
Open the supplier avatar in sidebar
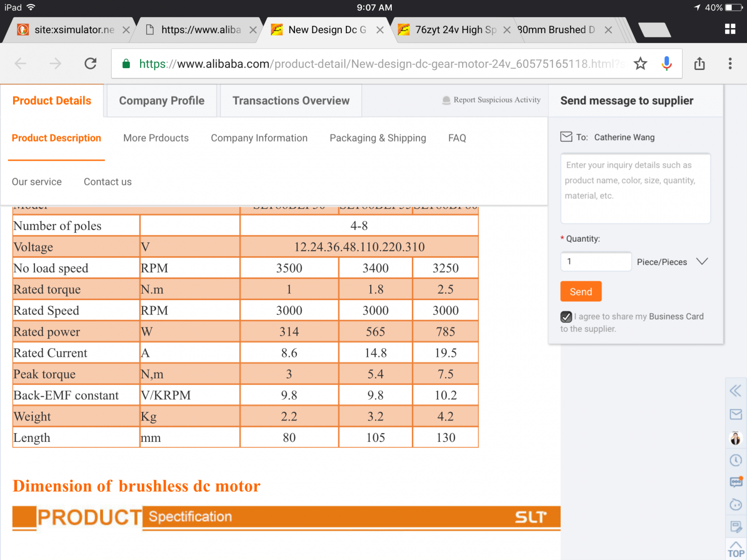point(736,438)
